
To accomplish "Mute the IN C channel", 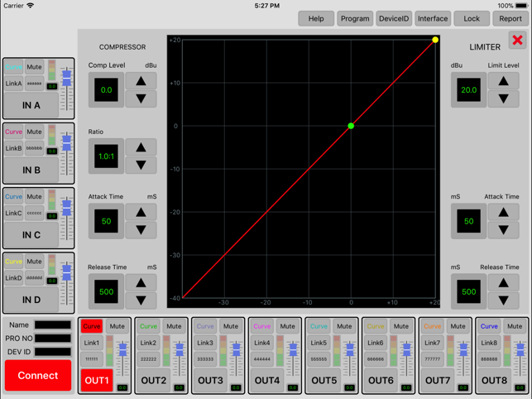I will (34, 197).
